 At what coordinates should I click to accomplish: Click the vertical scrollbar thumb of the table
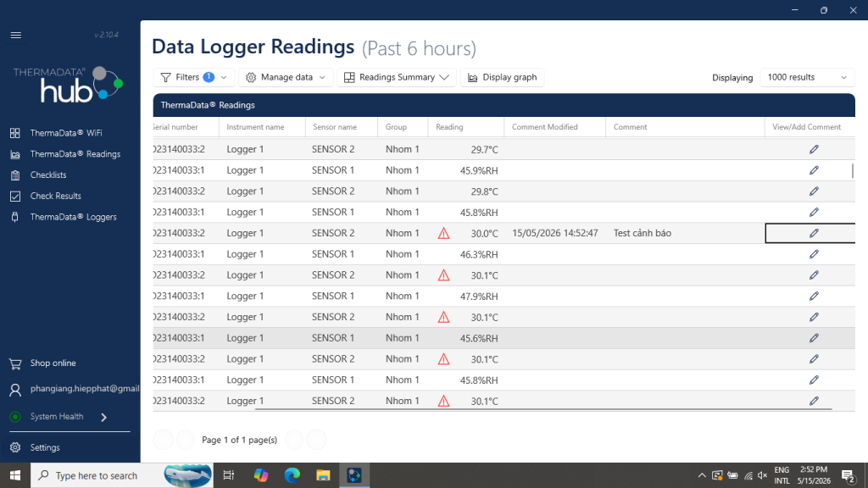(853, 170)
